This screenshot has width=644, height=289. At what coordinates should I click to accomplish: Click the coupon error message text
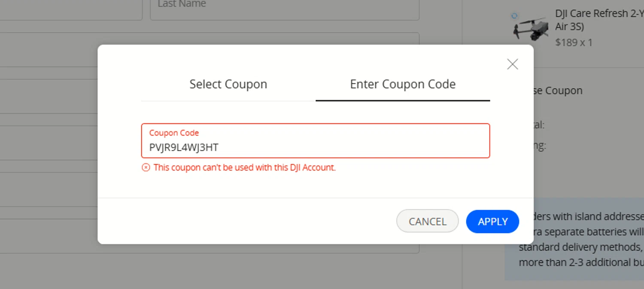pyautogui.click(x=244, y=167)
